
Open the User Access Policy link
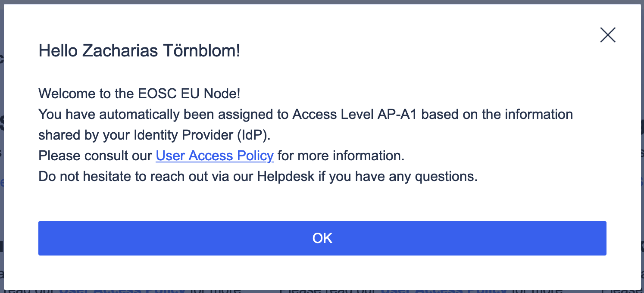tap(215, 156)
